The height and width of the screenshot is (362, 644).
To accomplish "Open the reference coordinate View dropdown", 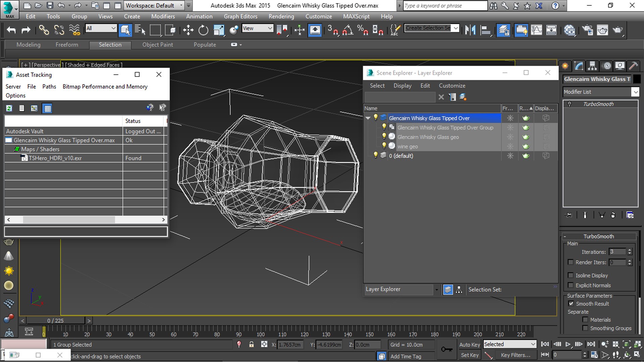I will (257, 28).
